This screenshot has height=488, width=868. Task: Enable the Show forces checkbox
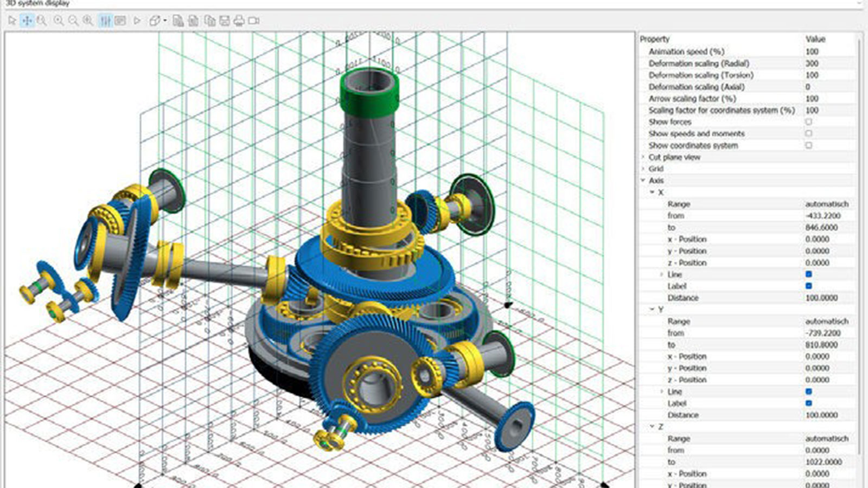coord(808,122)
